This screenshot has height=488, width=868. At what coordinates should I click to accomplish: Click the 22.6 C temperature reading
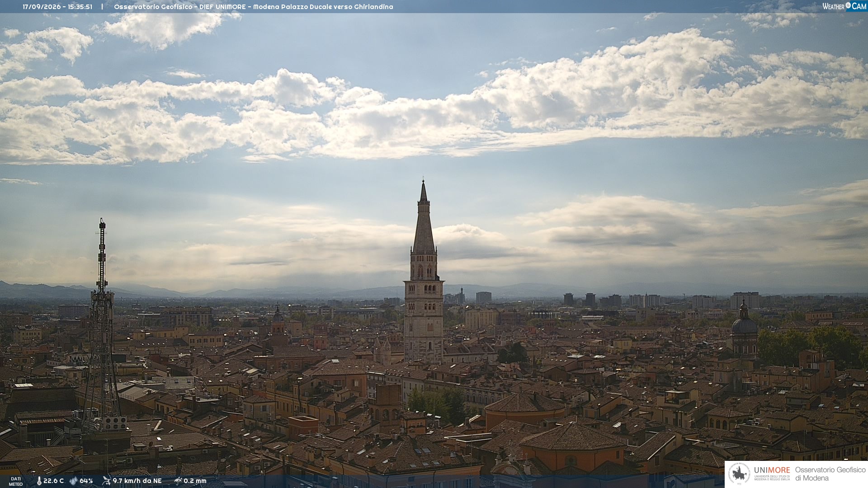pyautogui.click(x=54, y=481)
